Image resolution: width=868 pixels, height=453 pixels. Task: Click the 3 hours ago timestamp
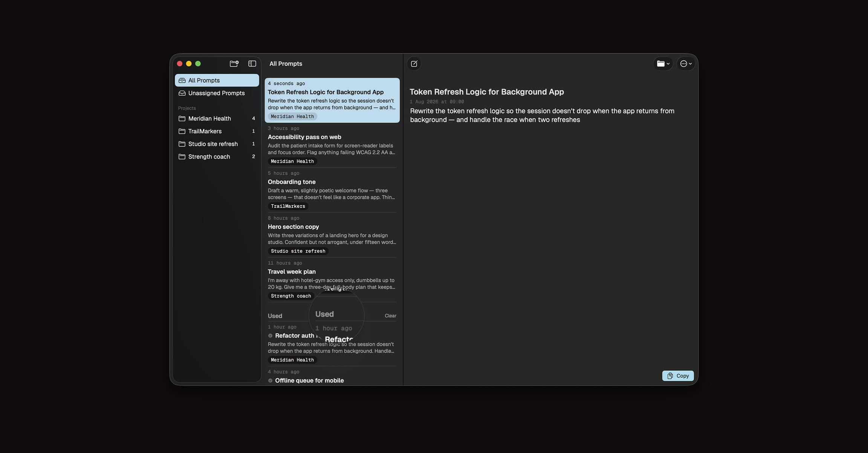[x=283, y=128]
